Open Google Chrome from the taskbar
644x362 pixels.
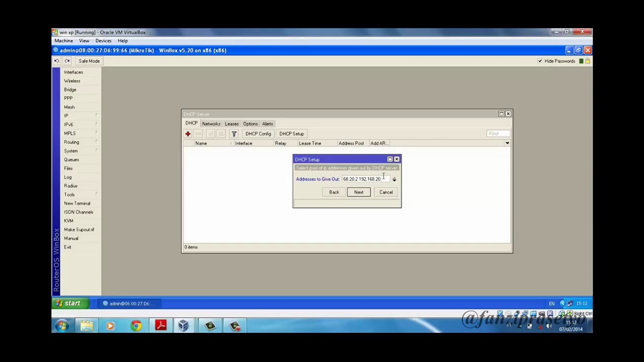[x=136, y=326]
